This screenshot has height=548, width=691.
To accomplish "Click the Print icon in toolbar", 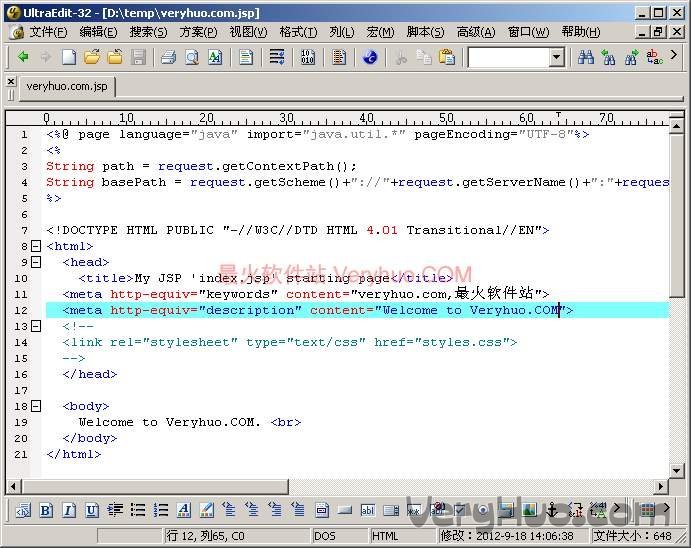I will click(x=168, y=57).
